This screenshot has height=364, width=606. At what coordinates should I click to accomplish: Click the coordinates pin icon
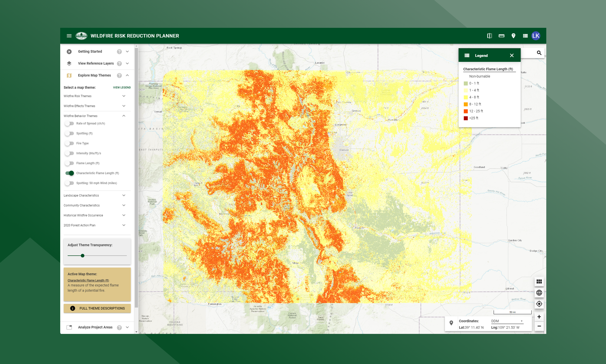pos(451,323)
